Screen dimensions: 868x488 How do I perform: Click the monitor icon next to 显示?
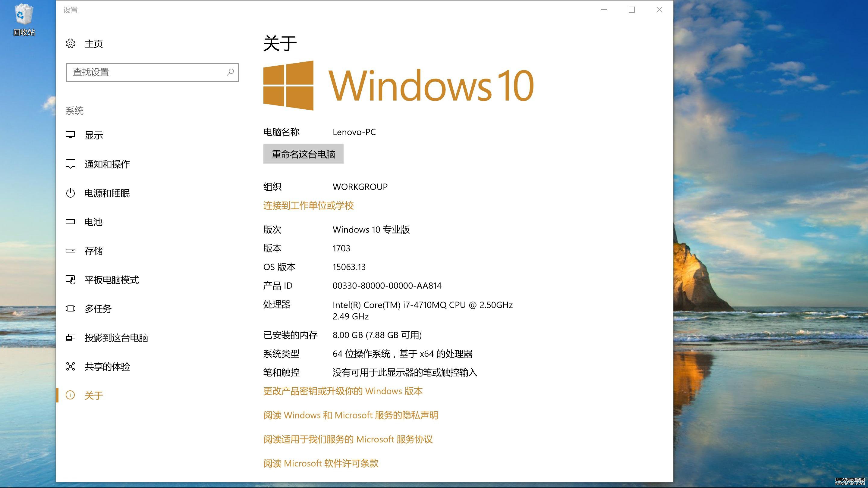tap(70, 135)
